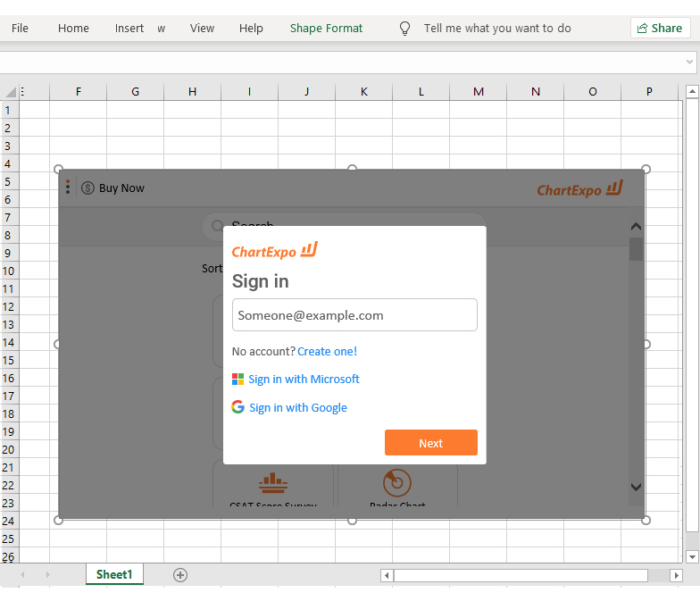Click the Buy Now dollar icon
Viewport: 700px width, 601px height.
point(87,188)
